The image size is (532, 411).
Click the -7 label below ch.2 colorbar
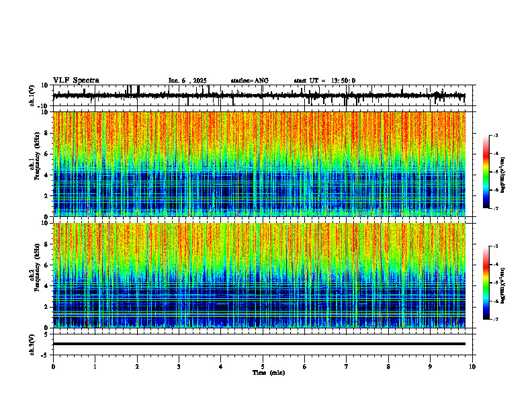(496, 320)
